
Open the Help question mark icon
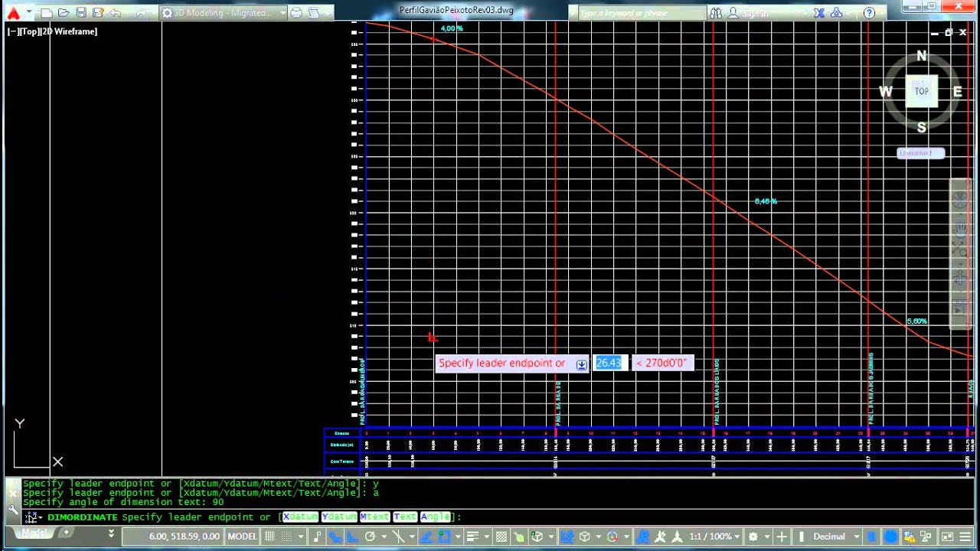pyautogui.click(x=869, y=13)
